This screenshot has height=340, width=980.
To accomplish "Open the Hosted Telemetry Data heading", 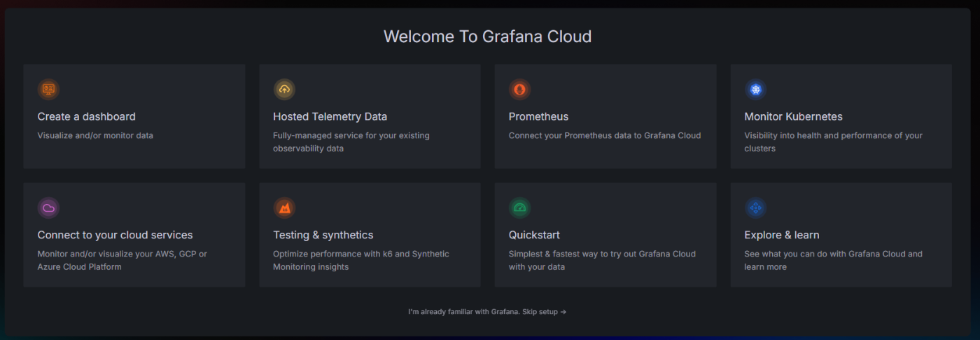I will pyautogui.click(x=330, y=116).
